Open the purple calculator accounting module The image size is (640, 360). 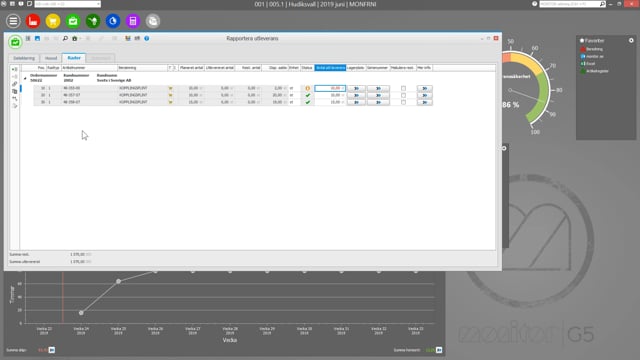(133, 21)
